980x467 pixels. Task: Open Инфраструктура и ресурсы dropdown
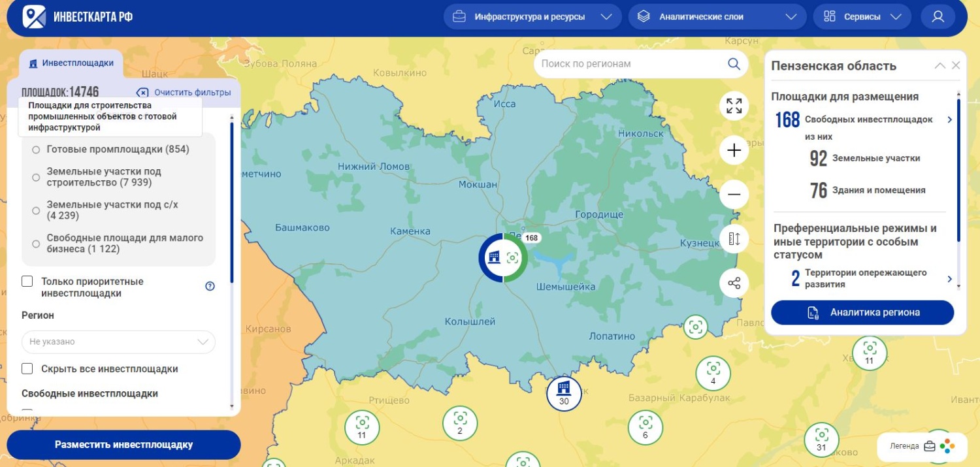click(532, 17)
